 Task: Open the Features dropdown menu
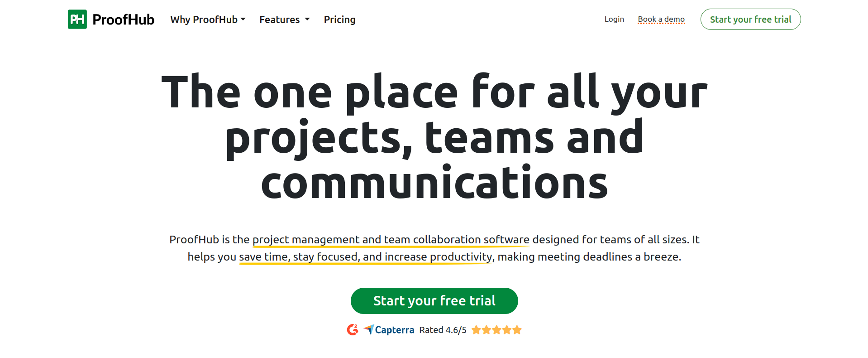pos(285,19)
